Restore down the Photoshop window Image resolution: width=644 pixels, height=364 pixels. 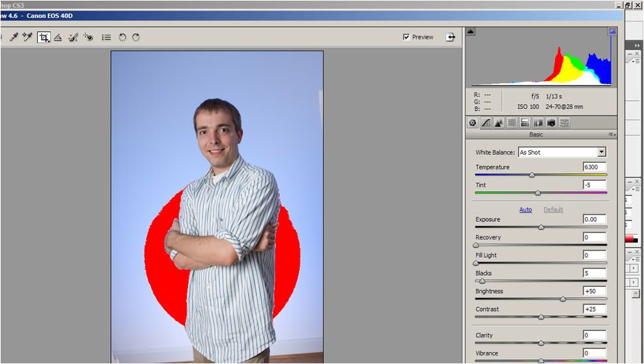click(x=629, y=5)
